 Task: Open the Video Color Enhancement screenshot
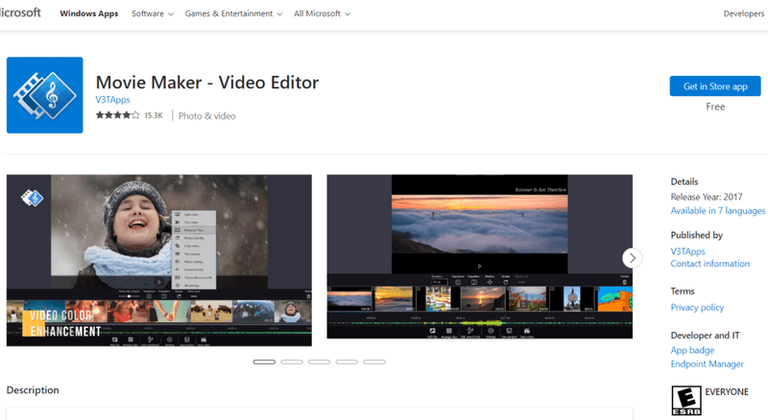(x=159, y=260)
